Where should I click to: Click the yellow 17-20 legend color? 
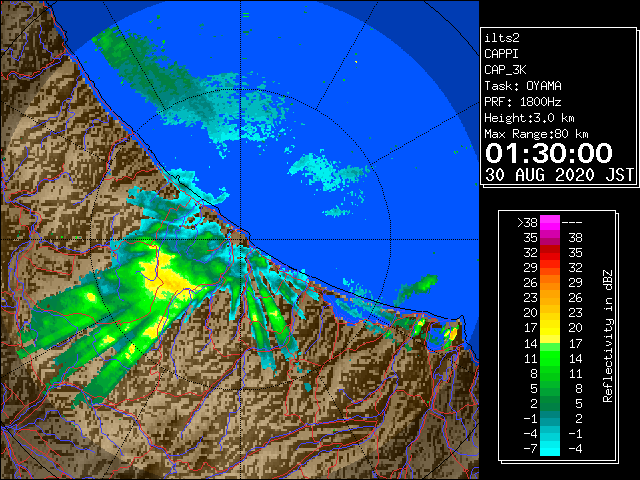point(550,328)
